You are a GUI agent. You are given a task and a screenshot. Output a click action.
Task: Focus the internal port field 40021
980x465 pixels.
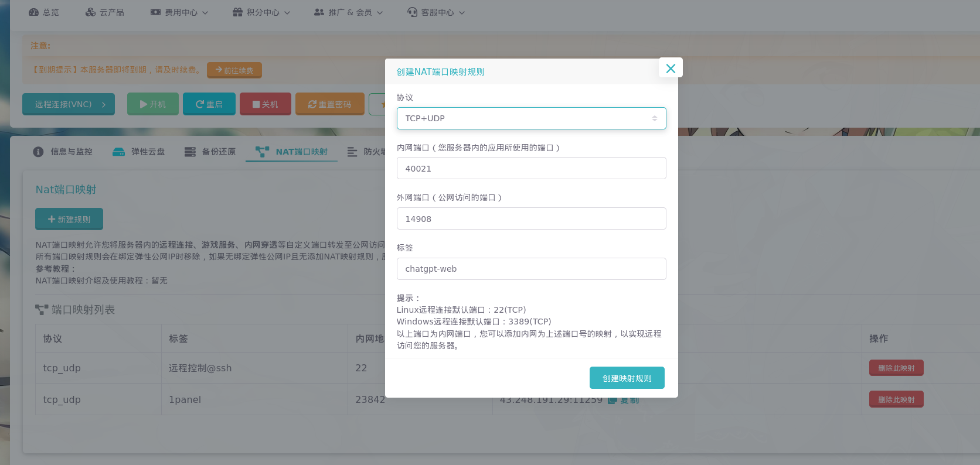coord(531,169)
